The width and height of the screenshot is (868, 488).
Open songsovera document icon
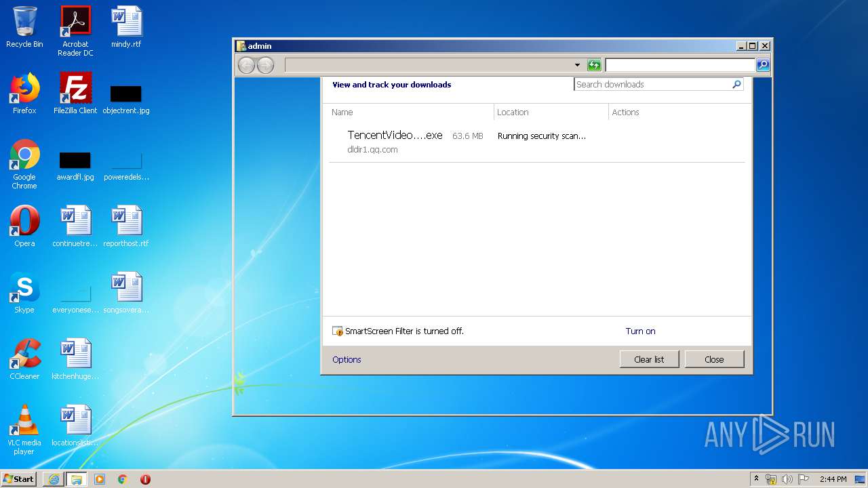tap(126, 293)
